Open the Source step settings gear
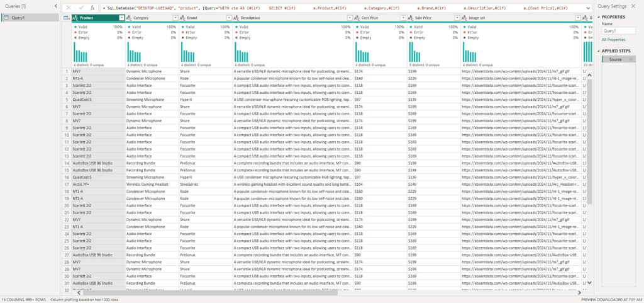Viewport: 644px width, 303px height. (631, 60)
